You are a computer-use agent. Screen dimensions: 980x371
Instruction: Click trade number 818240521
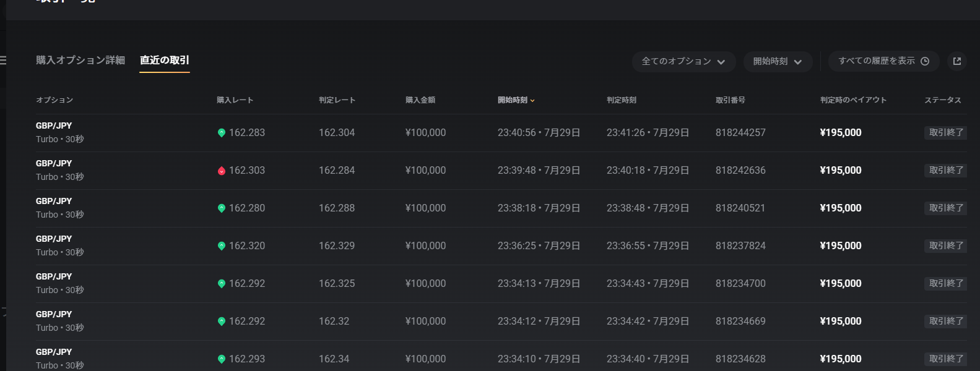tap(740, 208)
